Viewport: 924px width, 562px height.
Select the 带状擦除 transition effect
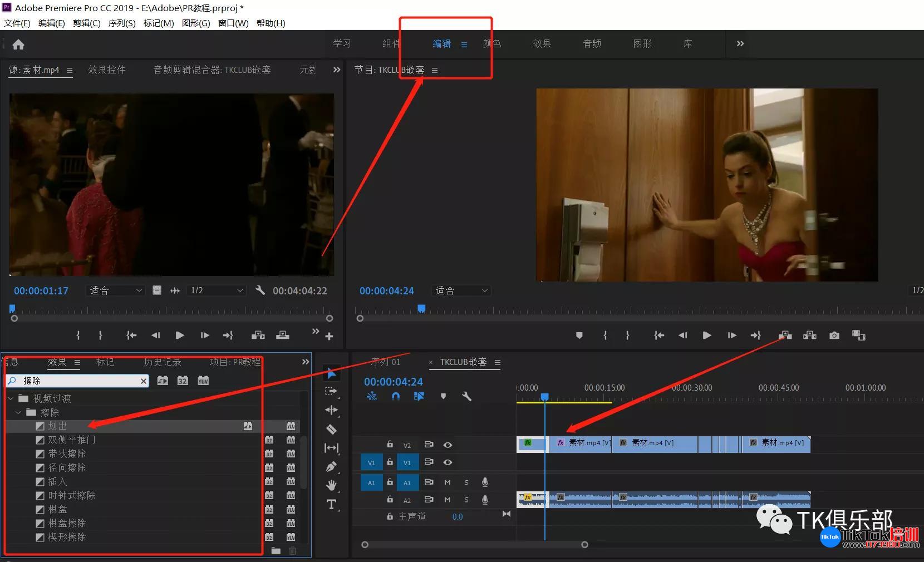coord(67,453)
